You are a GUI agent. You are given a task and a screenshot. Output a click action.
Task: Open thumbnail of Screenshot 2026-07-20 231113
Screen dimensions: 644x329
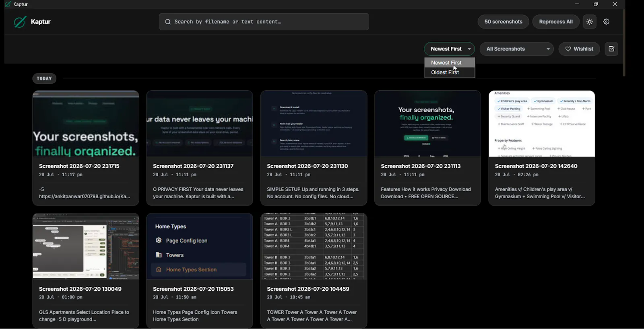coord(427,123)
